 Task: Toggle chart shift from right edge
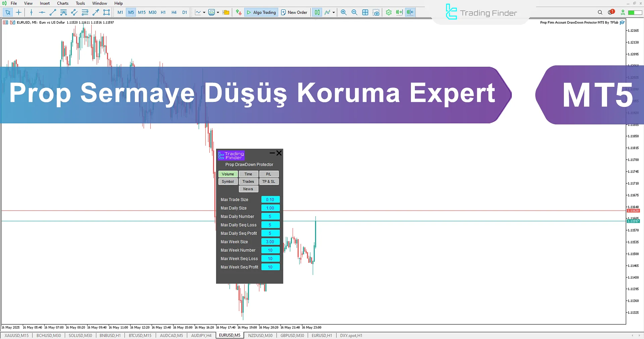point(410,12)
